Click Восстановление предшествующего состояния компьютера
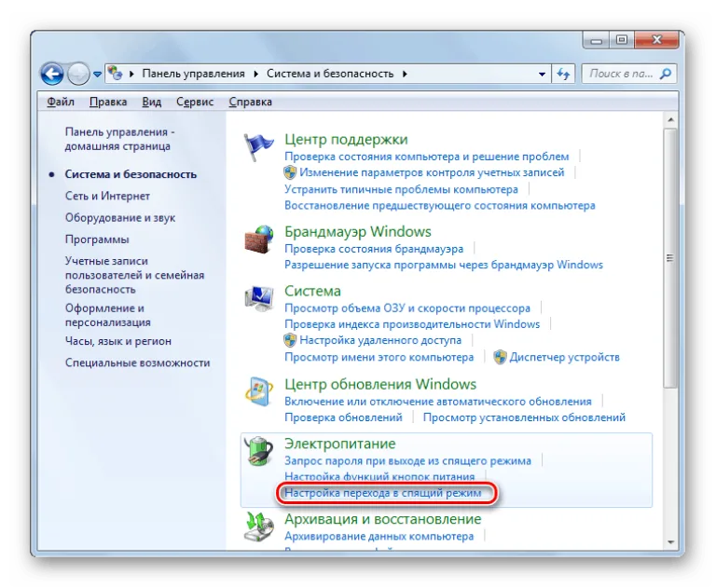This screenshot has height=588, width=716. pyautogui.click(x=440, y=205)
